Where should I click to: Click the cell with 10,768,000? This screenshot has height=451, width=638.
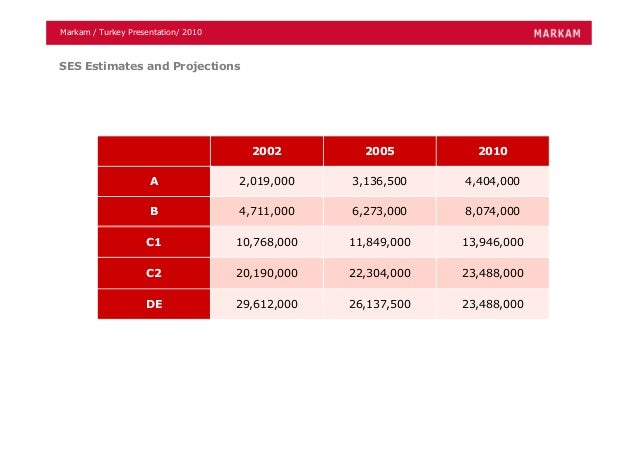point(267,242)
